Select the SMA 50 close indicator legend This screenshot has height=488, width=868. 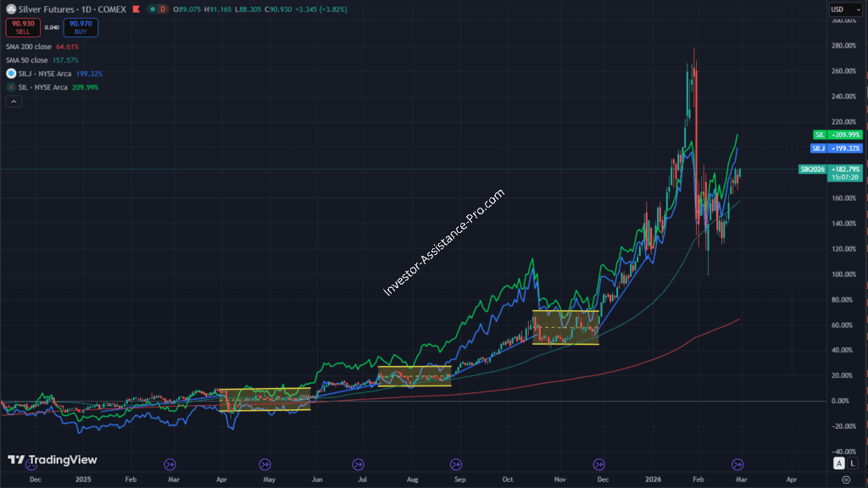[25, 60]
